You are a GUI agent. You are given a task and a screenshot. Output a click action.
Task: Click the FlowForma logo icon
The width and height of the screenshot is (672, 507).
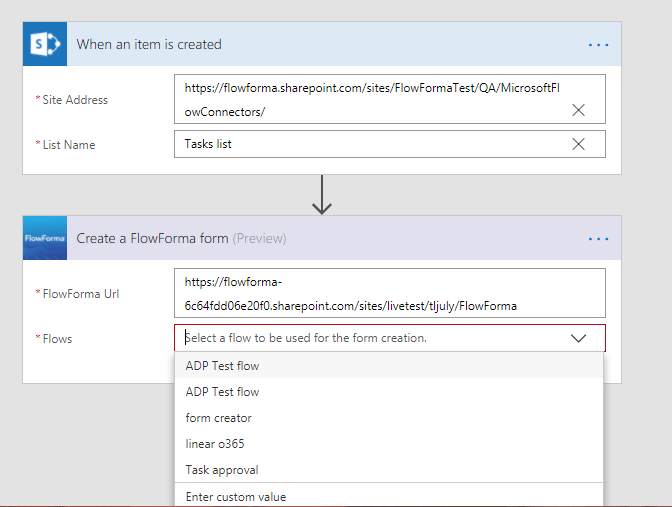point(45,238)
